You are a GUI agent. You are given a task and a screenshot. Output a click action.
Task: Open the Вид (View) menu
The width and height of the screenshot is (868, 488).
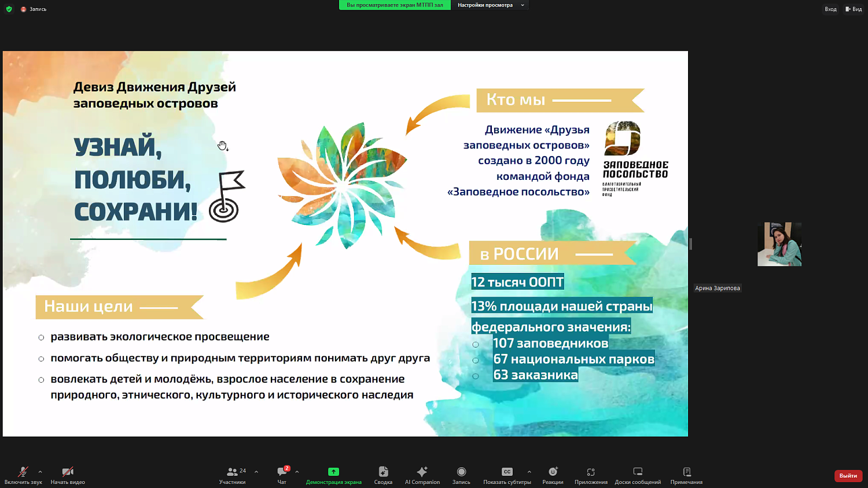click(855, 9)
